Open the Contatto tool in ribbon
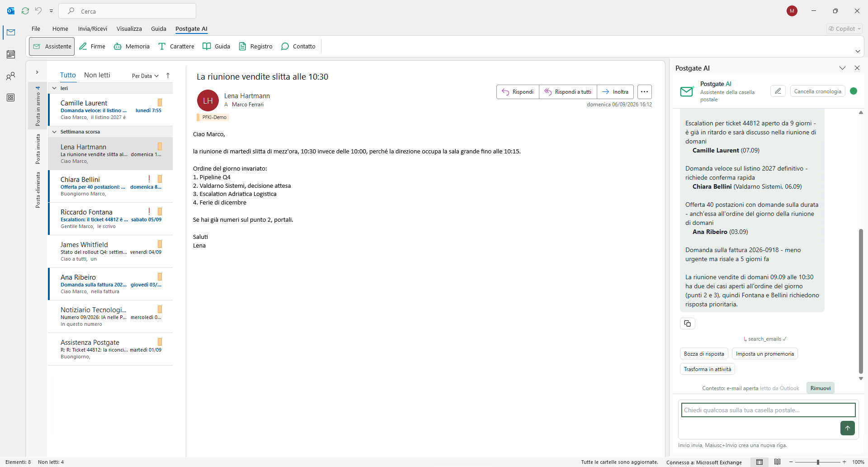Image resolution: width=868 pixels, height=467 pixels. 298,46
